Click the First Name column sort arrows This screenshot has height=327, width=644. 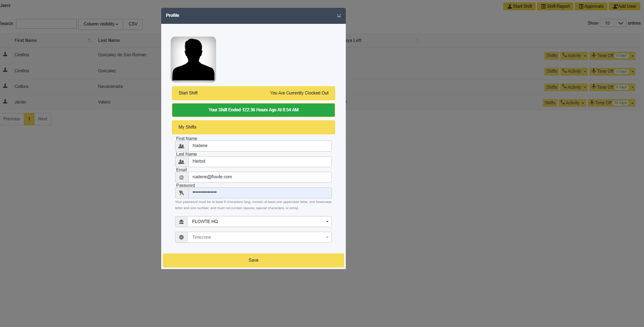[89, 40]
